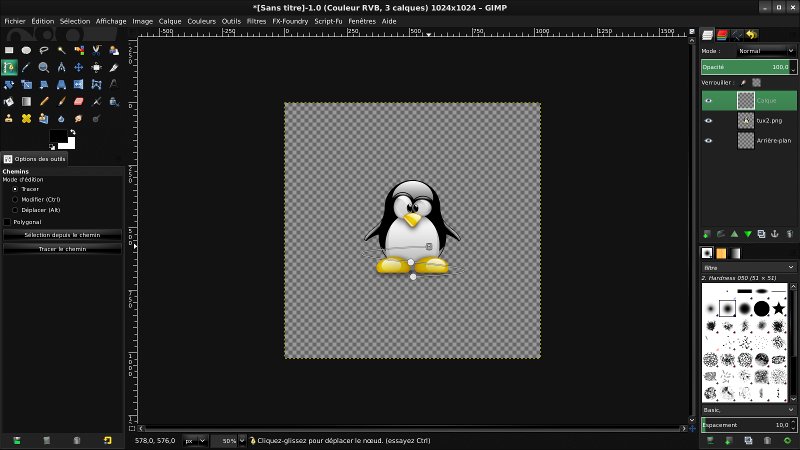This screenshot has width=800, height=450.
Task: Select the Clone stamp tool
Action: (x=9, y=118)
